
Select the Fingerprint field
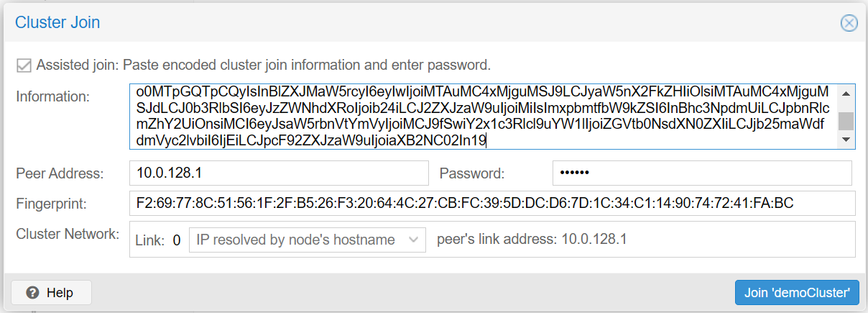point(492,204)
